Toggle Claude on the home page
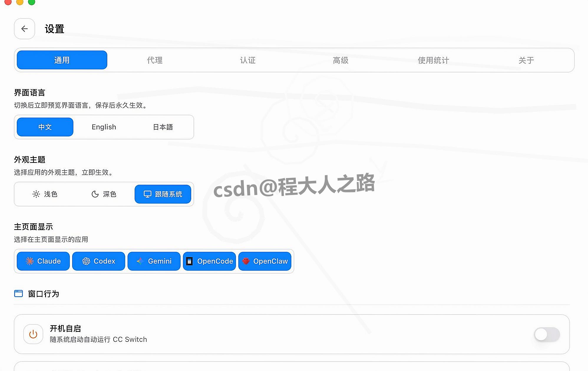Image resolution: width=588 pixels, height=371 pixels. [x=43, y=261]
